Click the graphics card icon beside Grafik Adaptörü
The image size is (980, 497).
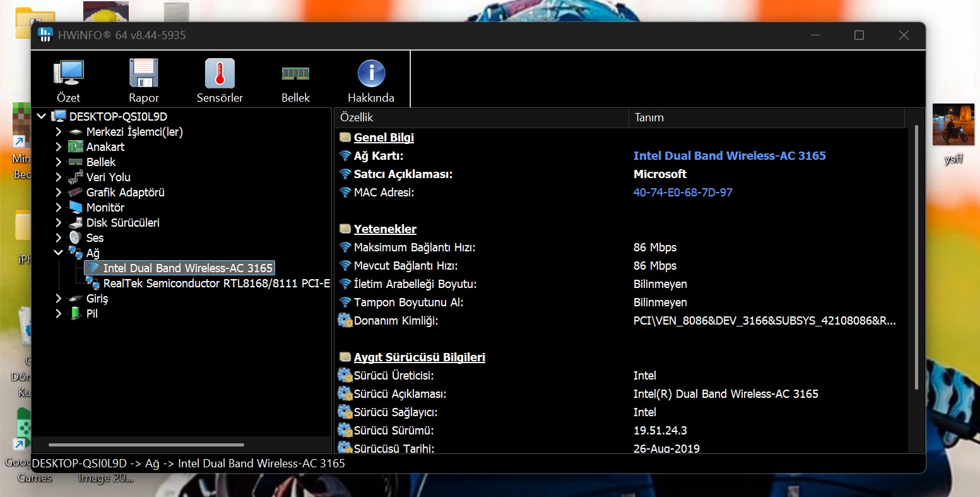point(76,193)
